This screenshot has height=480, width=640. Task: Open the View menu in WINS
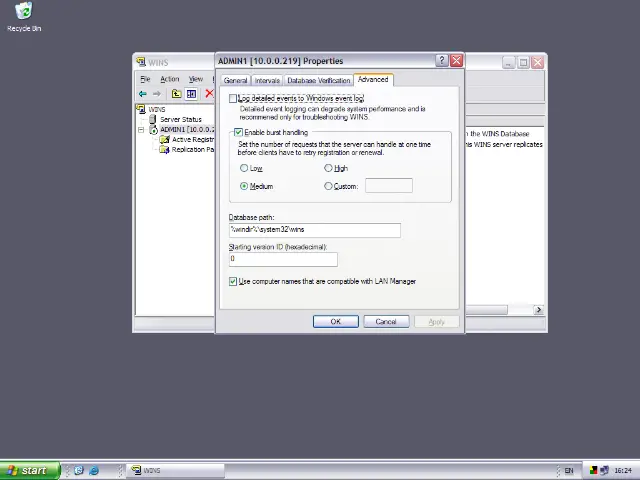click(x=196, y=79)
